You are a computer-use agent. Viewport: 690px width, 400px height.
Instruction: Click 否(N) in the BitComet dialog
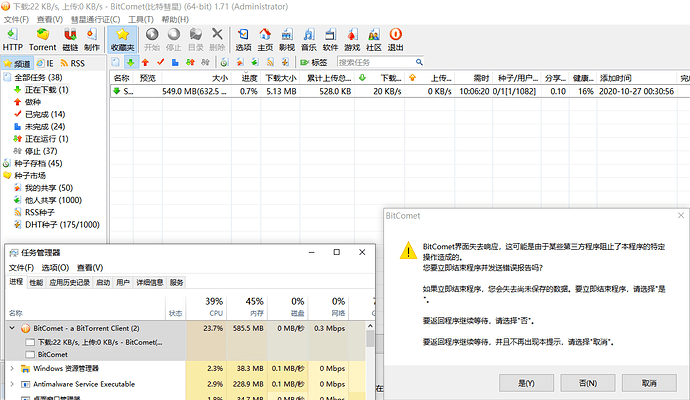tap(588, 383)
